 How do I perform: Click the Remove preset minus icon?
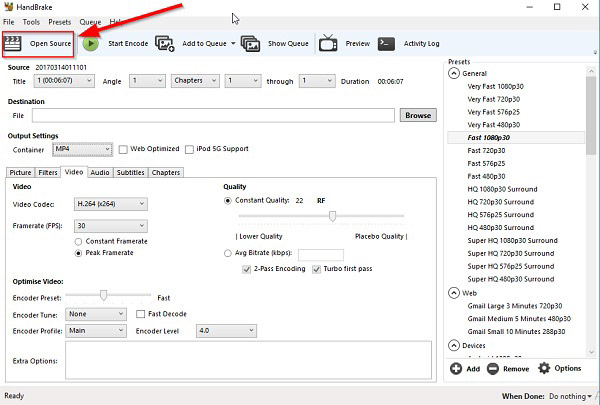tap(493, 369)
